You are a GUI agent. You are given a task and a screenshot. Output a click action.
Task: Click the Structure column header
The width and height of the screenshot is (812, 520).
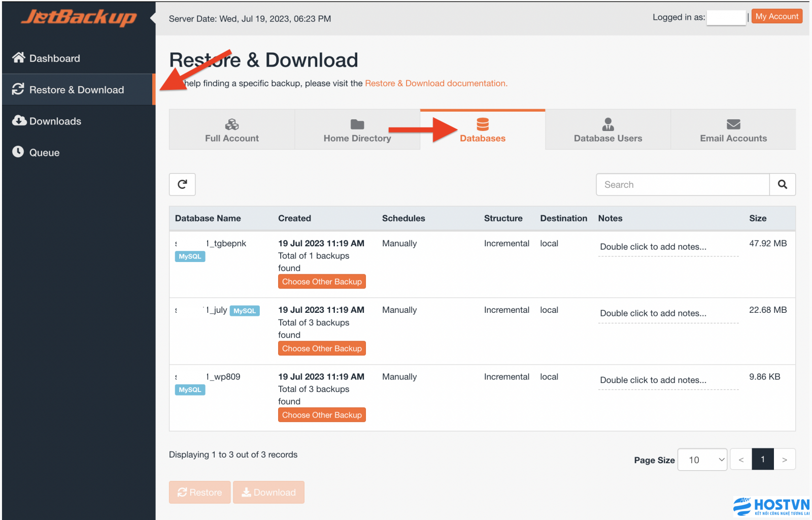pos(503,218)
